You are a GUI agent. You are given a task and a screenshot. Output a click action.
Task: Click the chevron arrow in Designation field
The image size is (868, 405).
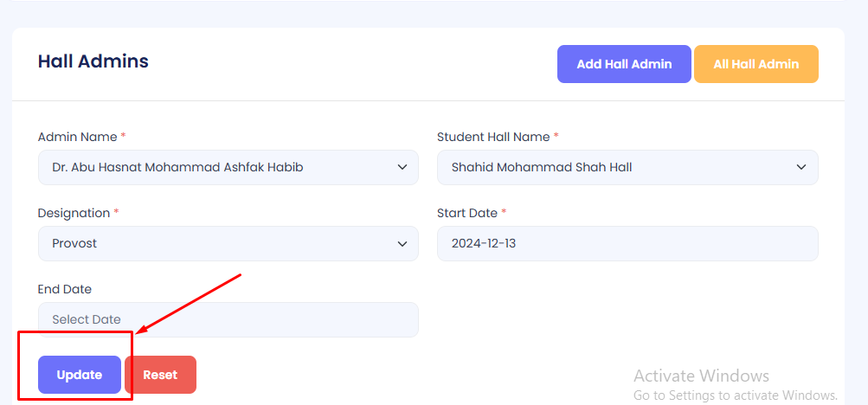click(402, 243)
